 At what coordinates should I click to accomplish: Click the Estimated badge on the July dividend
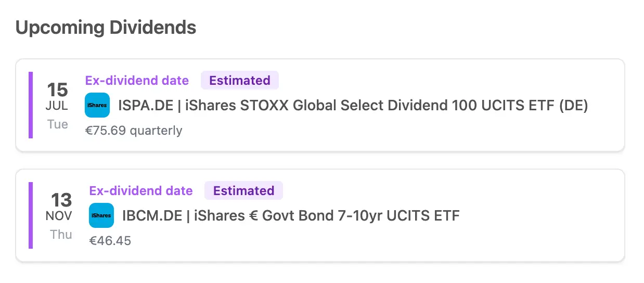(239, 81)
